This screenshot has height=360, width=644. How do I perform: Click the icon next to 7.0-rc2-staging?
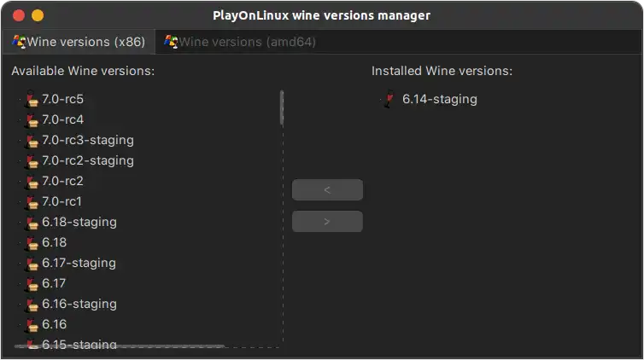pos(32,161)
